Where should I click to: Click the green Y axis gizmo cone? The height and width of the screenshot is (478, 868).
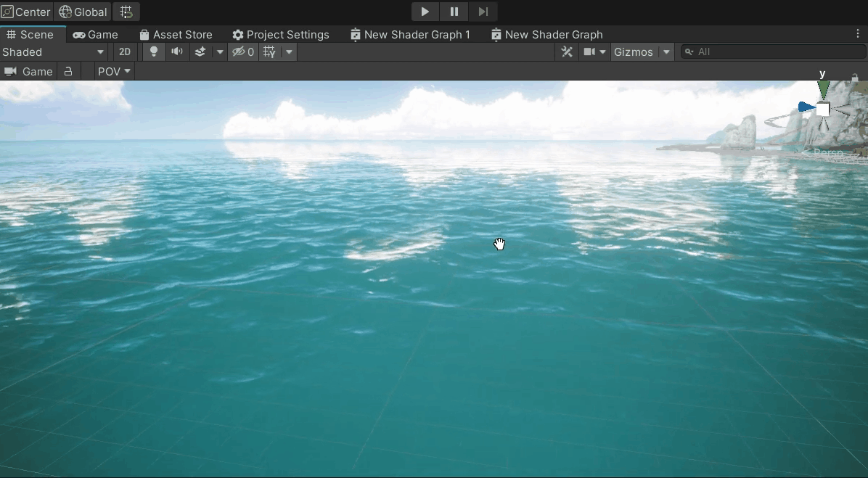[823, 90]
